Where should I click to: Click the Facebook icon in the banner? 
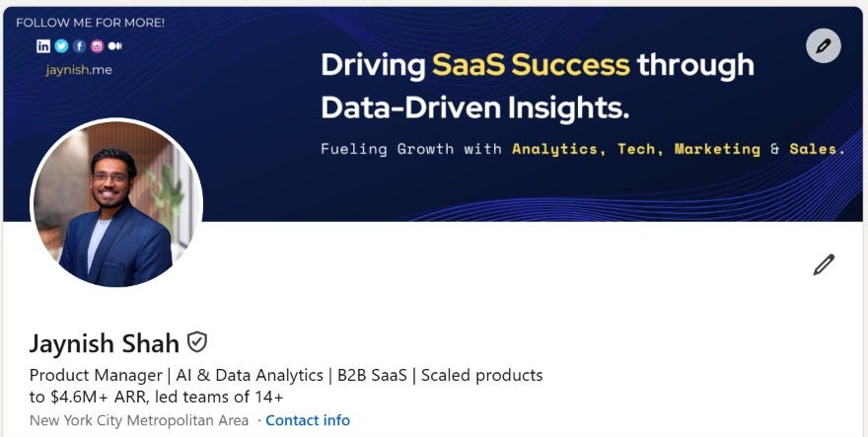[79, 46]
